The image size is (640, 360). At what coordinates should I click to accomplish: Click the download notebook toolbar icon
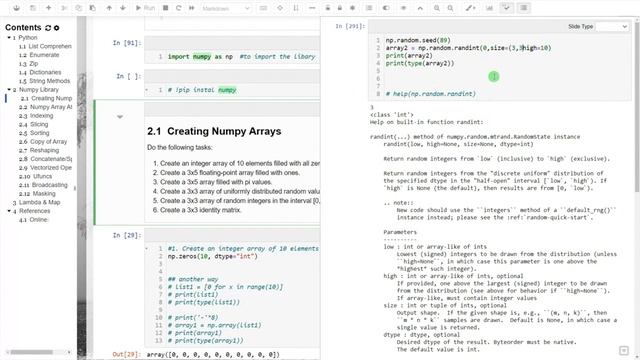[16, 8]
